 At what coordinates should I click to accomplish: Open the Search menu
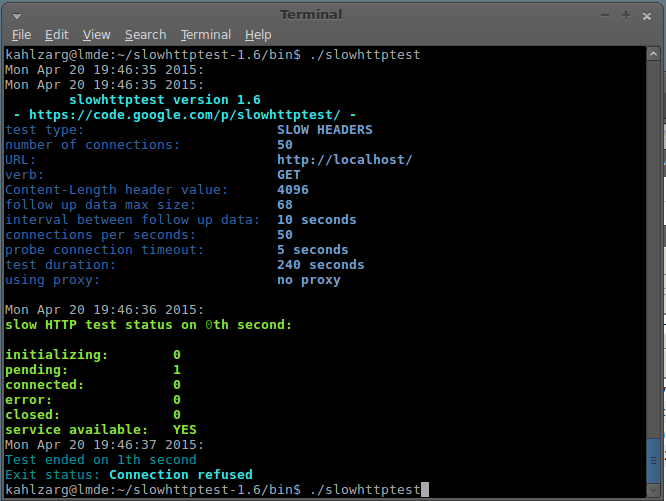[146, 35]
